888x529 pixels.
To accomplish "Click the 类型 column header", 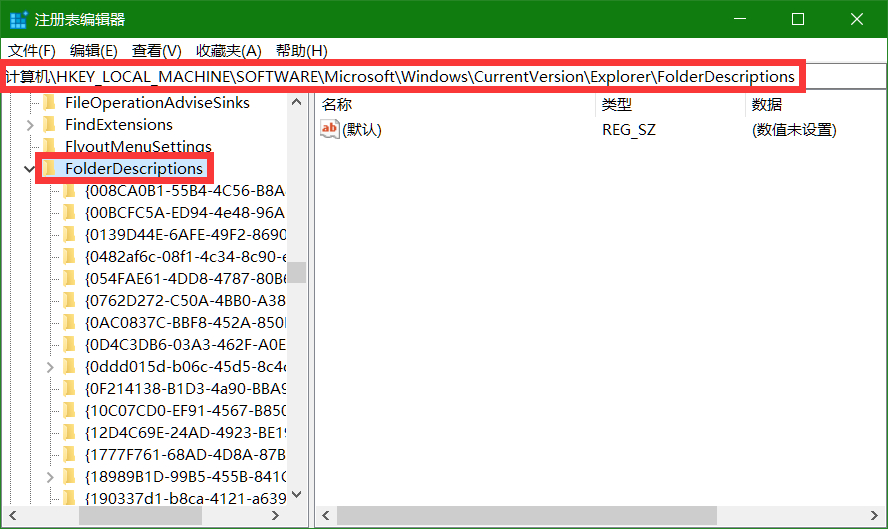I will pos(616,104).
